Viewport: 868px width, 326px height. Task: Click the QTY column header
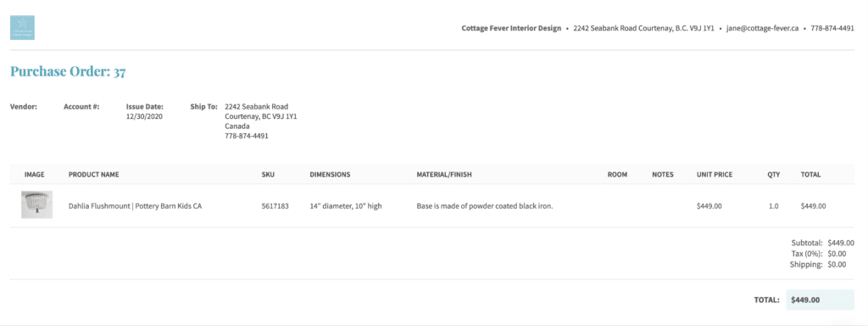773,175
